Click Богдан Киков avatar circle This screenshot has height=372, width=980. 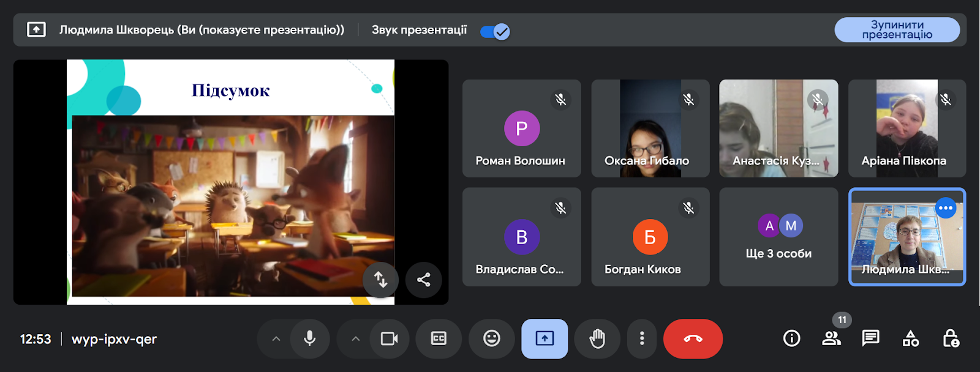pos(650,237)
